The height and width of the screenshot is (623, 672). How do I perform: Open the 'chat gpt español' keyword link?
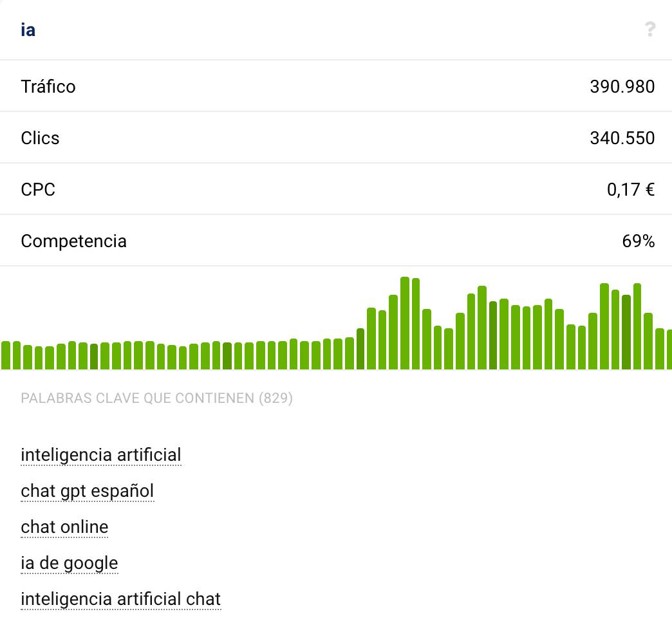pos(88,491)
